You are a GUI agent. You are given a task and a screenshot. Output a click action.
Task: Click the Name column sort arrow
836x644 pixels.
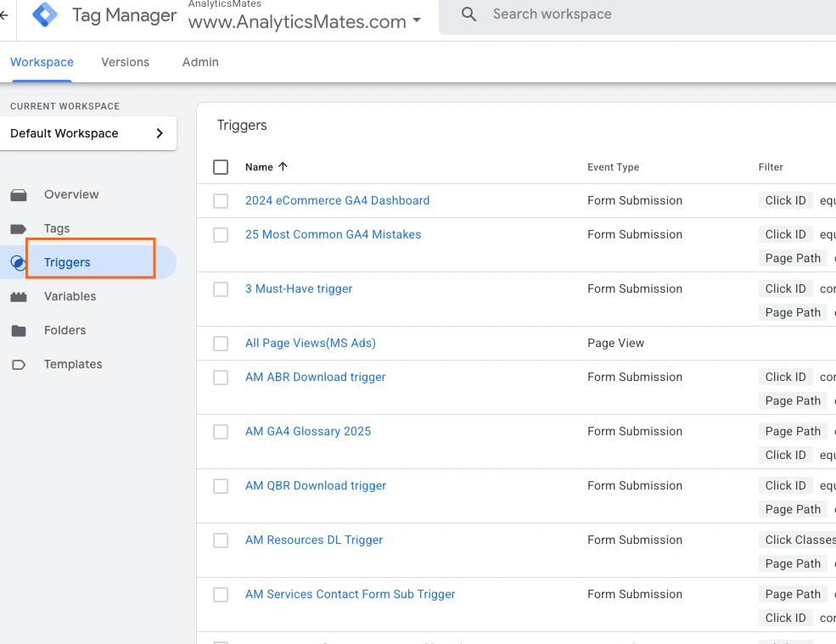pos(283,166)
